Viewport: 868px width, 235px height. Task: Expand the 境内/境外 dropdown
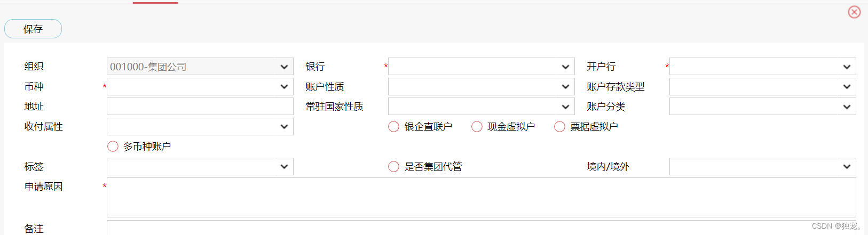[x=762, y=166]
